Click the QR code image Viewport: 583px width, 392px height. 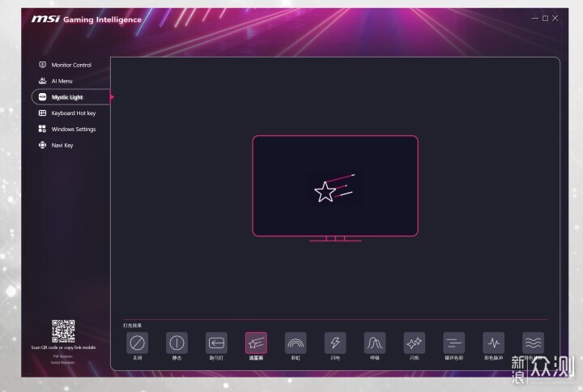click(63, 331)
